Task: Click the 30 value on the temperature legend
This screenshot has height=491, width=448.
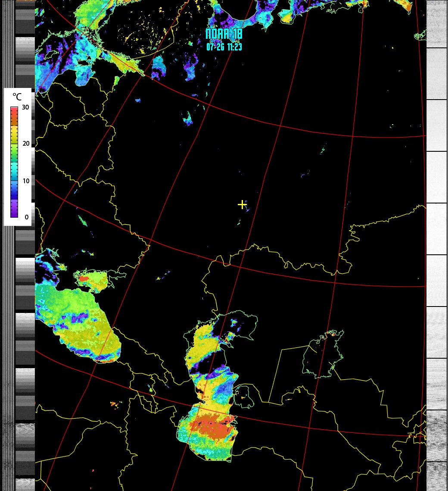Action: (x=26, y=108)
